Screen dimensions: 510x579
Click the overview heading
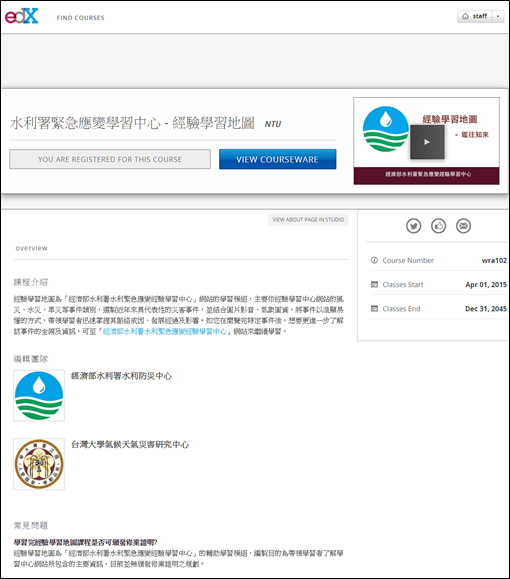click(31, 248)
